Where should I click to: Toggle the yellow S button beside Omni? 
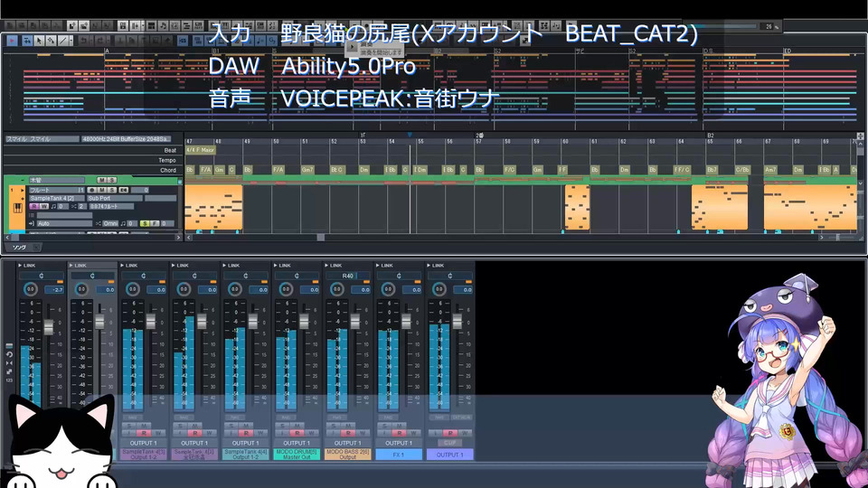(x=145, y=223)
